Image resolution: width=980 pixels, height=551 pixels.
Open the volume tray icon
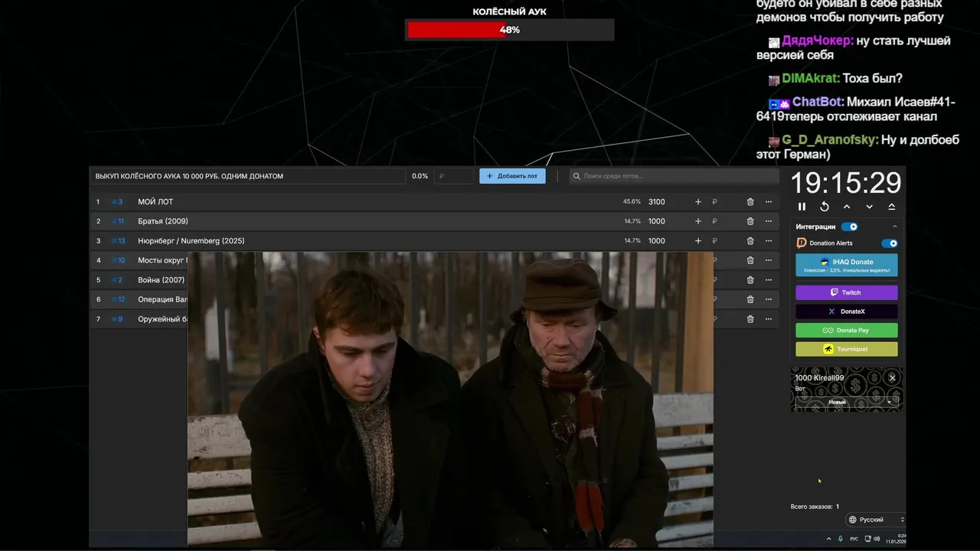coord(877,539)
